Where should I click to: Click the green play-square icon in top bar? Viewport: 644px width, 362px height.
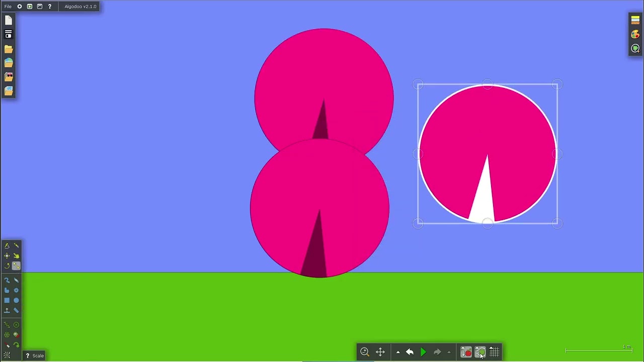click(30, 7)
